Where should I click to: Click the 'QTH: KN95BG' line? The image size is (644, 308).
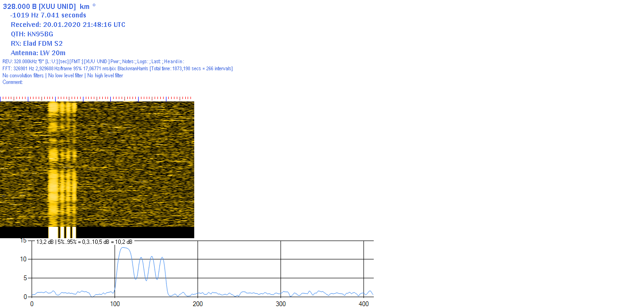pyautogui.click(x=32, y=34)
